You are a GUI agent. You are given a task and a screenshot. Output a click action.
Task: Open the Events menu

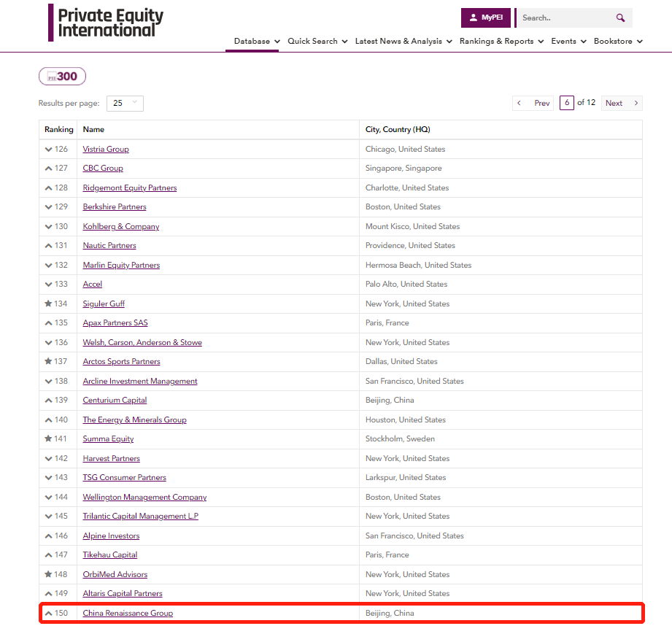point(568,42)
